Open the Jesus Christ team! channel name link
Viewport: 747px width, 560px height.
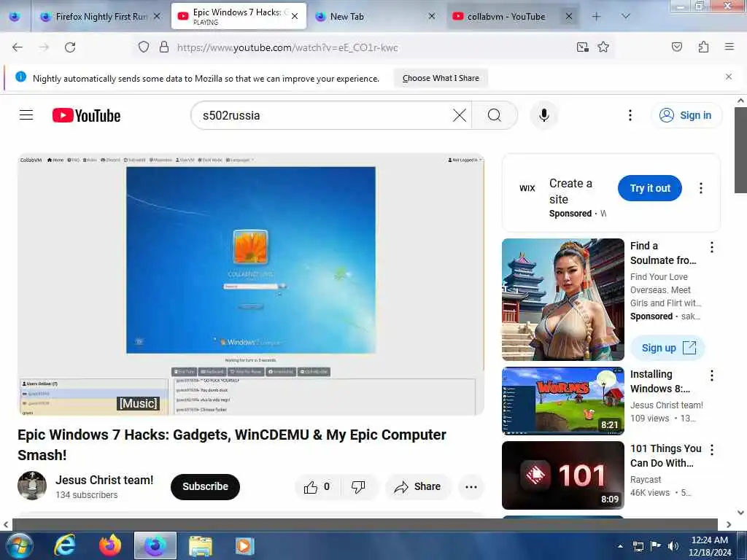(104, 480)
